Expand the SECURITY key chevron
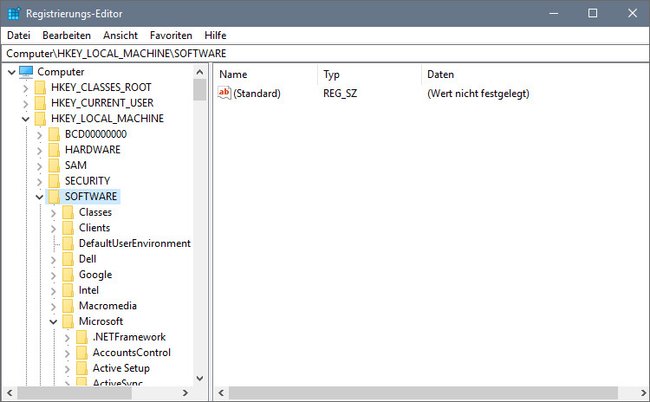The image size is (650, 402). click(39, 182)
